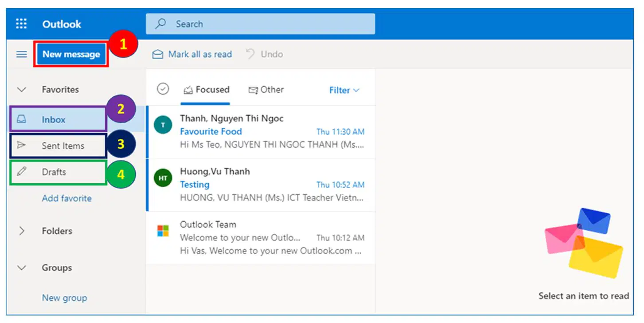Screen dimensions: 644x323
Task: Click the Undo button label
Action: 272,54
